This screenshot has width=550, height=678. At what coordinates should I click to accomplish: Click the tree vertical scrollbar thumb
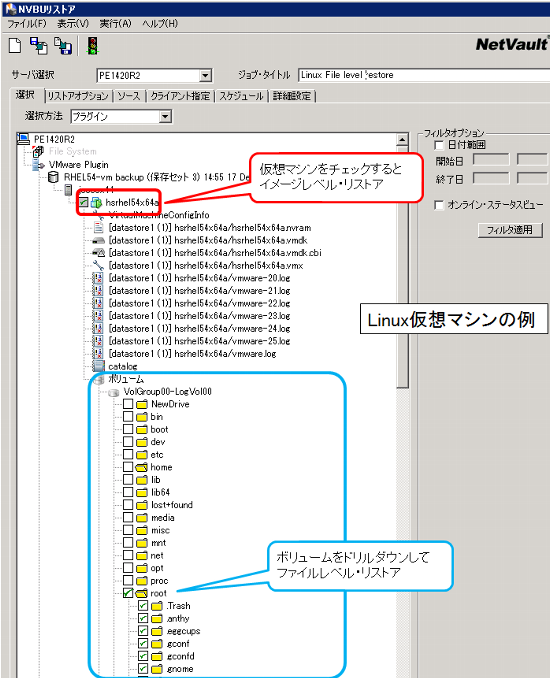click(402, 266)
